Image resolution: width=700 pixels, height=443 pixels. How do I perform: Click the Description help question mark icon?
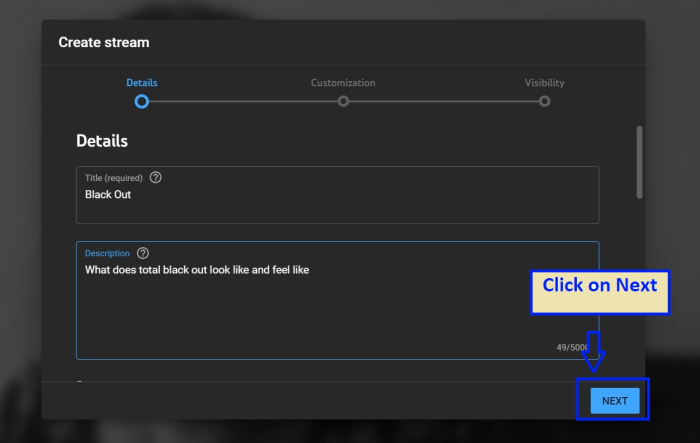(x=143, y=253)
